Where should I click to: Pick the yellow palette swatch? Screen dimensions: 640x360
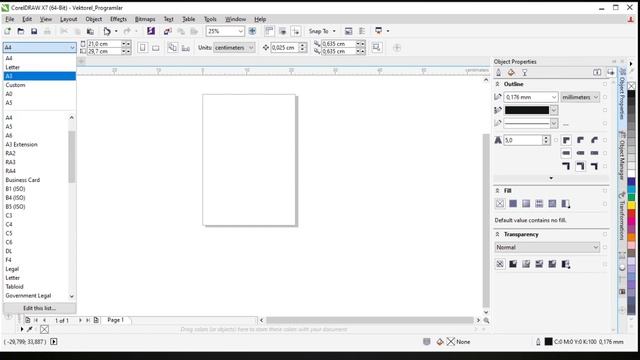tap(631, 205)
